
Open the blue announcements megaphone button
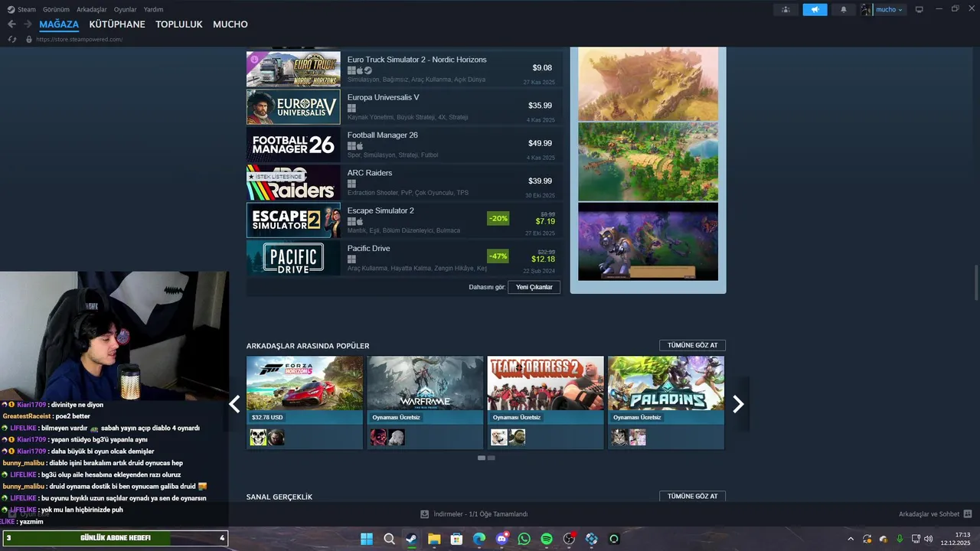815,9
